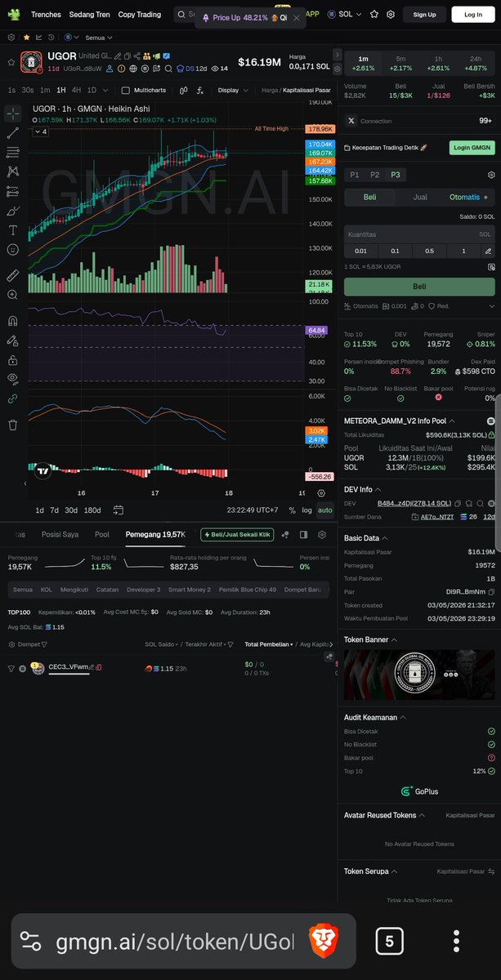Open the Pool tab
501x980 pixels.
click(102, 534)
